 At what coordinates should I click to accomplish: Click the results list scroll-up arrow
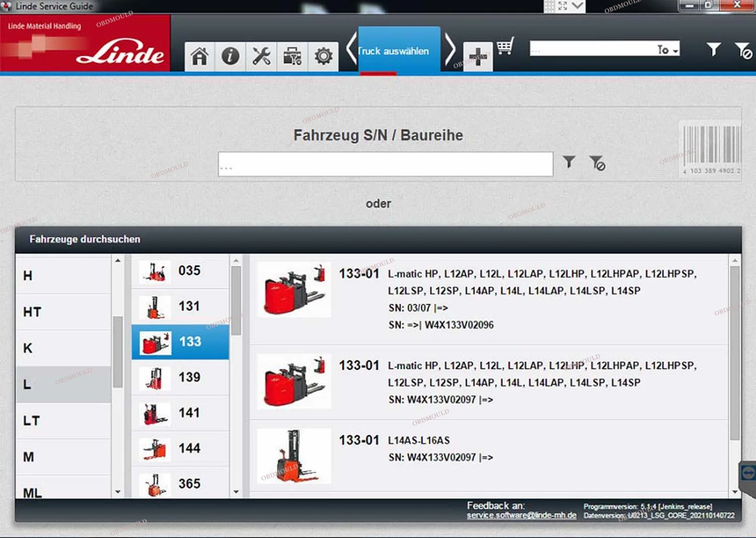point(735,260)
